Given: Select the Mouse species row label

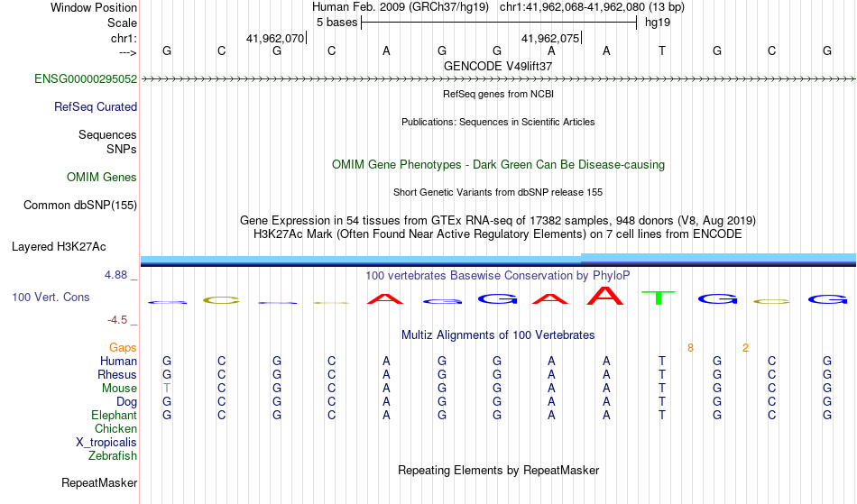Looking at the screenshot, I should pos(119,389).
